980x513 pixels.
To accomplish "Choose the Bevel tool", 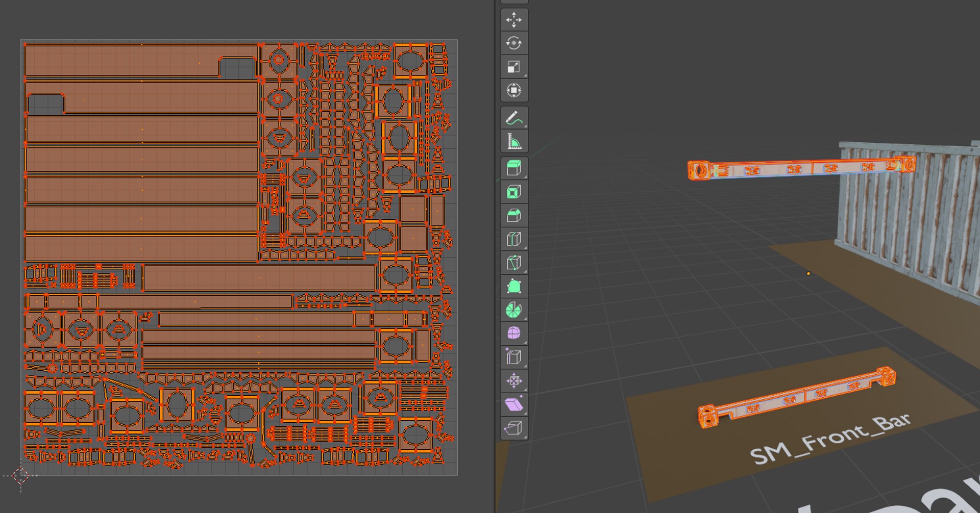I will click(514, 215).
